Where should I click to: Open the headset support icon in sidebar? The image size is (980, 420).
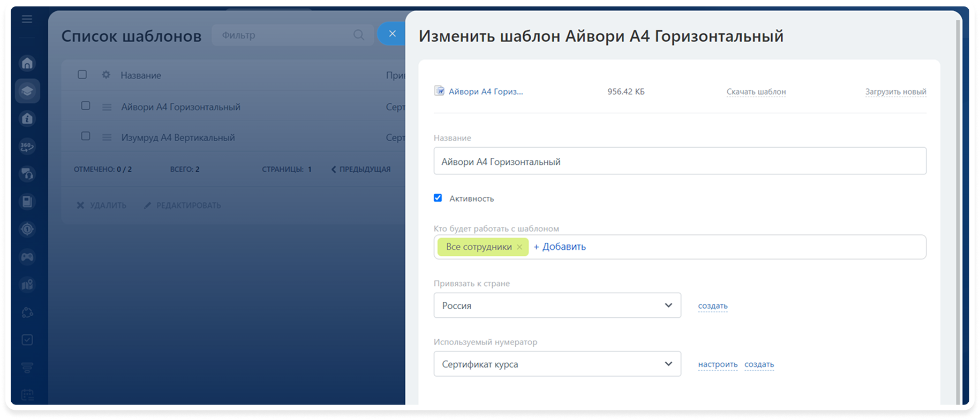(x=27, y=174)
